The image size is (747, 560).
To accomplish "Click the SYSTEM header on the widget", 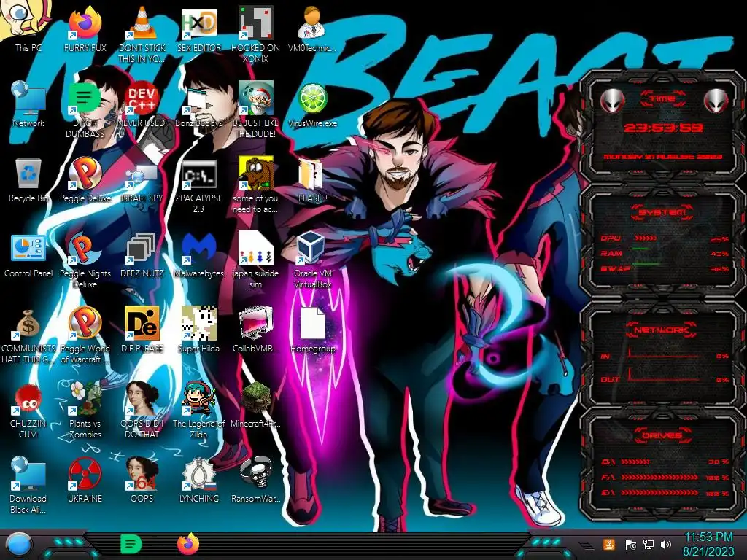I will 662,212.
